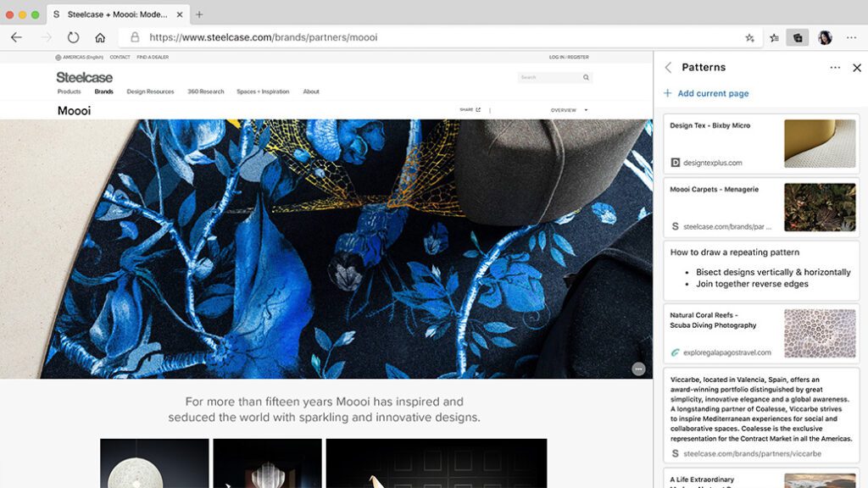Toggle the Collections pane button
The width and height of the screenshot is (868, 488).
(x=798, y=37)
